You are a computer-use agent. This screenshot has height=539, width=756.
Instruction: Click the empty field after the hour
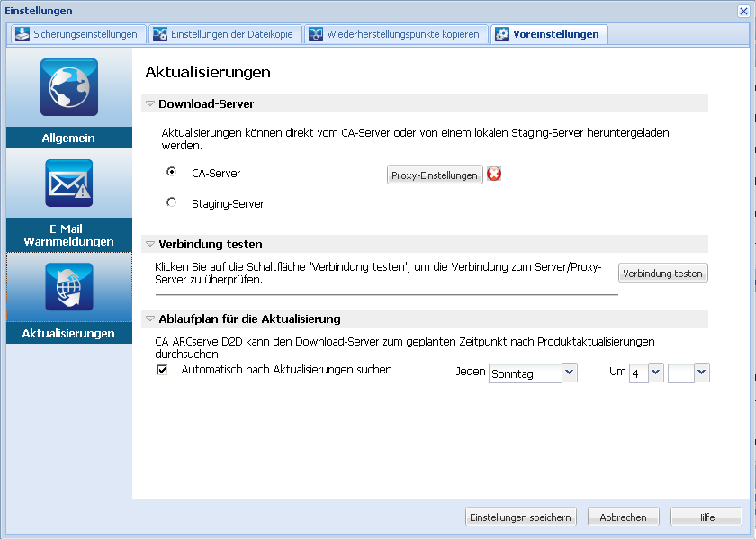[x=680, y=373]
